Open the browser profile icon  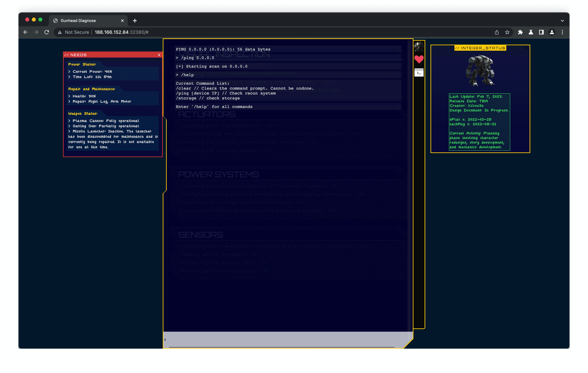point(552,32)
